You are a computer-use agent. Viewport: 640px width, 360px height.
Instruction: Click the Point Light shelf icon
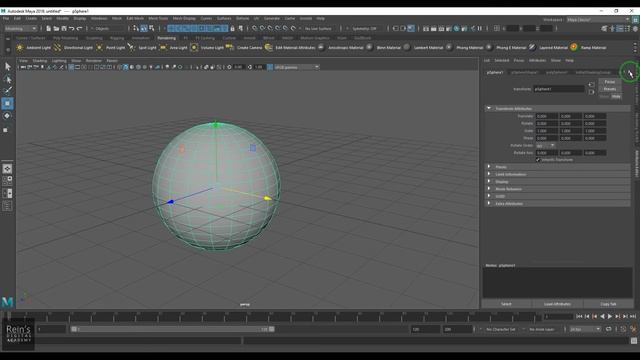click(99, 47)
